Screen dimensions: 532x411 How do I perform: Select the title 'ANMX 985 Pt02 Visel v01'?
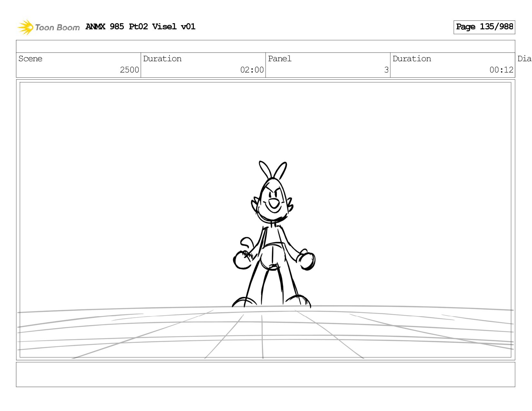(x=141, y=26)
